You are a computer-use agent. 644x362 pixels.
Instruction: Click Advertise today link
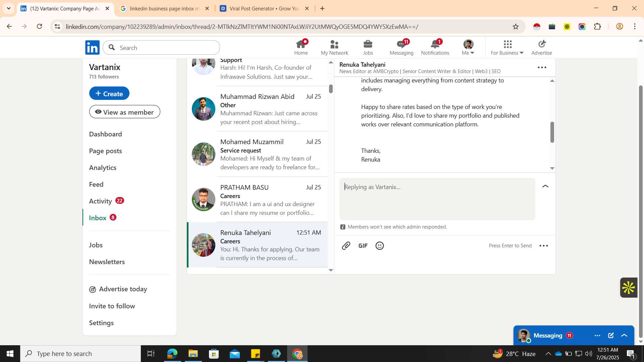pyautogui.click(x=118, y=289)
